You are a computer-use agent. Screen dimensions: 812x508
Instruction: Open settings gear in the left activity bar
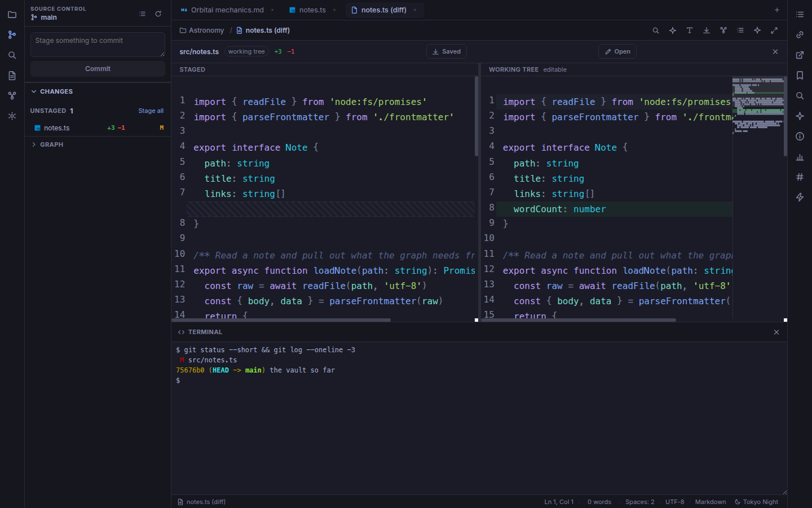tap(12, 116)
